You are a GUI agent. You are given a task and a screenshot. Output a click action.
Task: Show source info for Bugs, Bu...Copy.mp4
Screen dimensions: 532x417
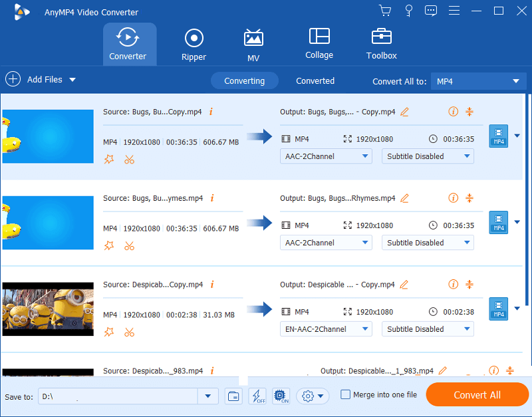click(x=211, y=112)
